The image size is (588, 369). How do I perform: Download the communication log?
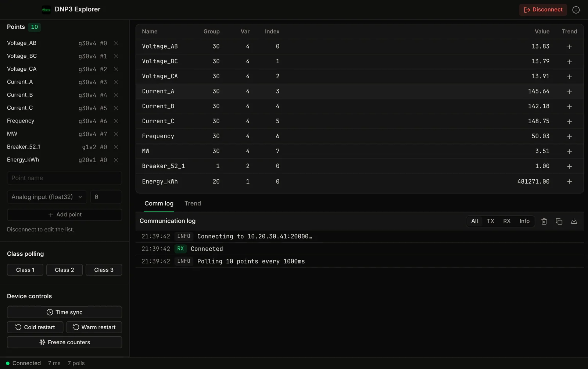click(574, 221)
